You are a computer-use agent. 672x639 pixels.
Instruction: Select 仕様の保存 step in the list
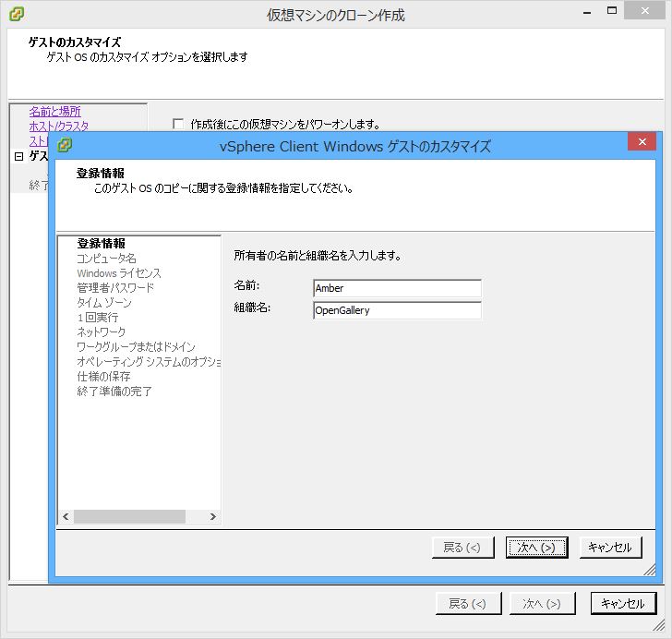click(x=103, y=377)
